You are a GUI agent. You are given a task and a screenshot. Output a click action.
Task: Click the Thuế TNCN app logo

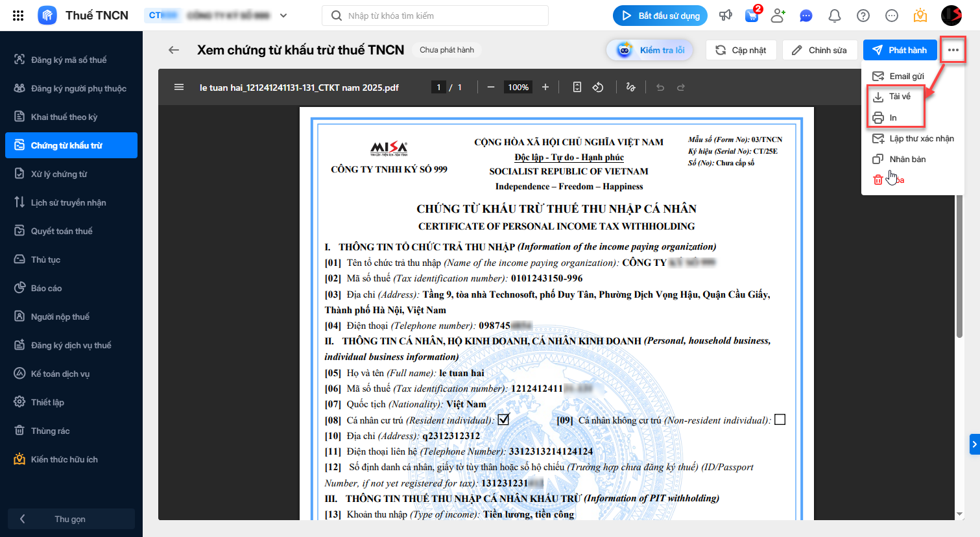click(47, 16)
